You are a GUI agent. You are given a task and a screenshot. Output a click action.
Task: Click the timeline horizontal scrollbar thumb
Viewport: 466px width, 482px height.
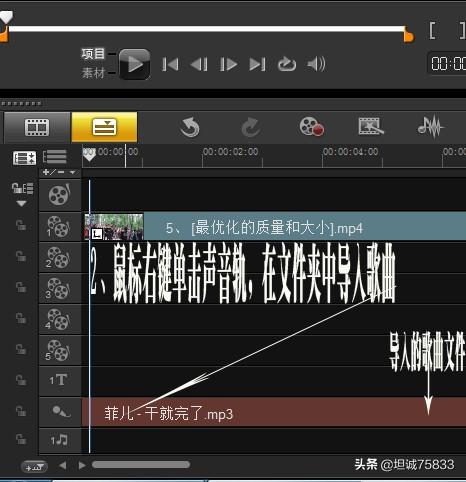click(141, 465)
